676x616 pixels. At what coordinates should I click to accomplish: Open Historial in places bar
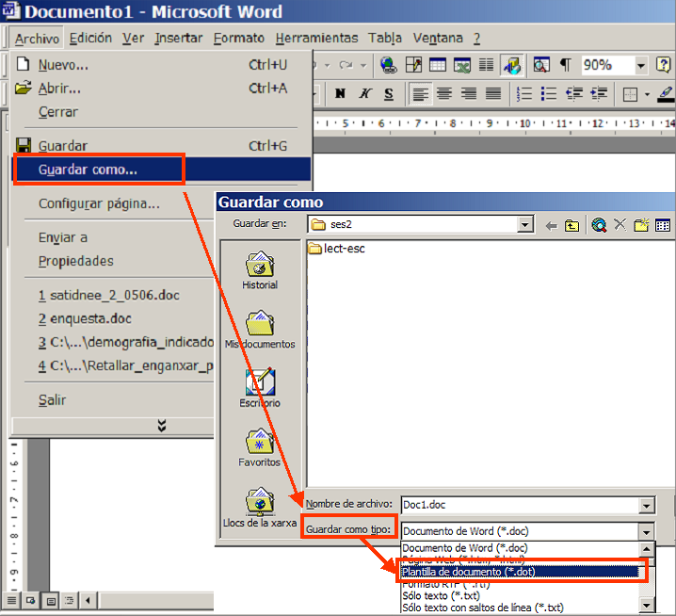click(x=260, y=270)
